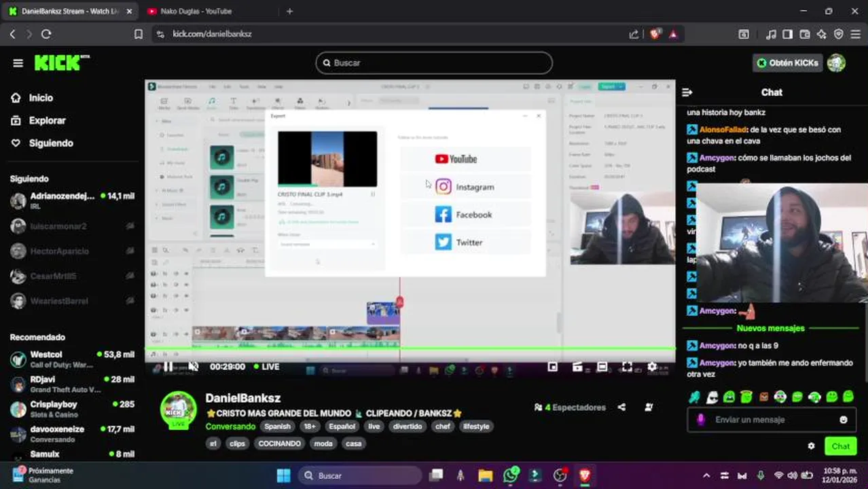Select the Spanish tag
Viewport: 868px width, 489px height.
277,427
